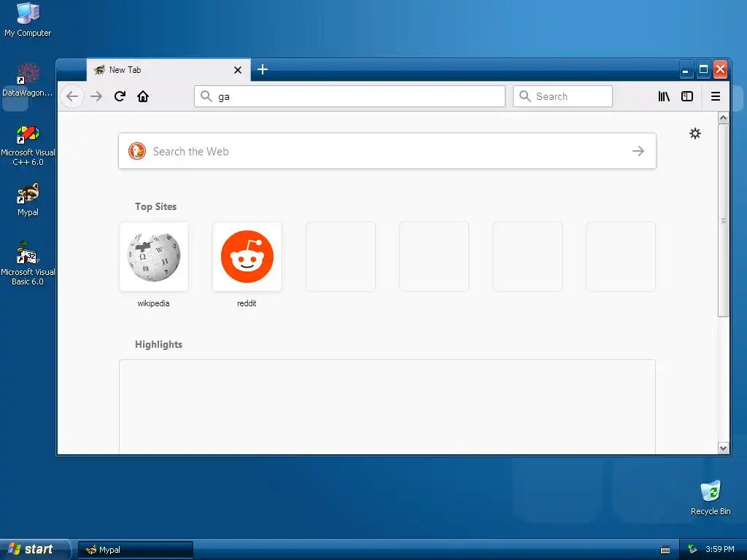747x560 pixels.
Task: Reload the current page
Action: coord(120,97)
